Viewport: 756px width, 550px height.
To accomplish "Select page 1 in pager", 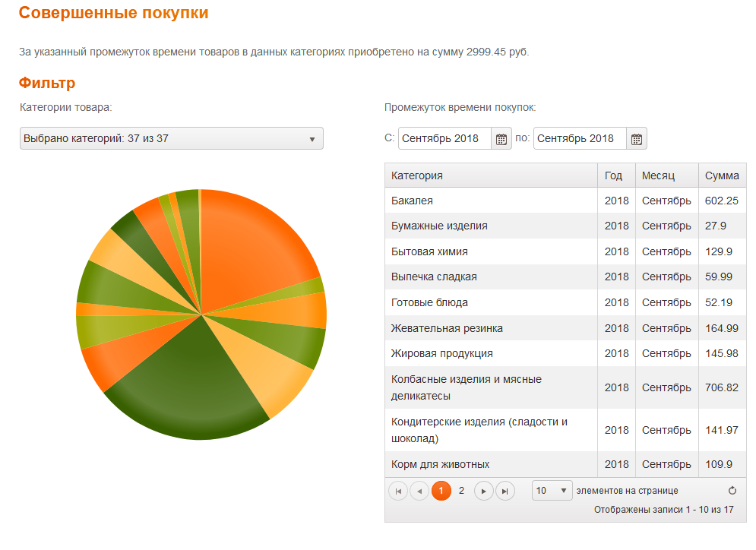I will [441, 491].
